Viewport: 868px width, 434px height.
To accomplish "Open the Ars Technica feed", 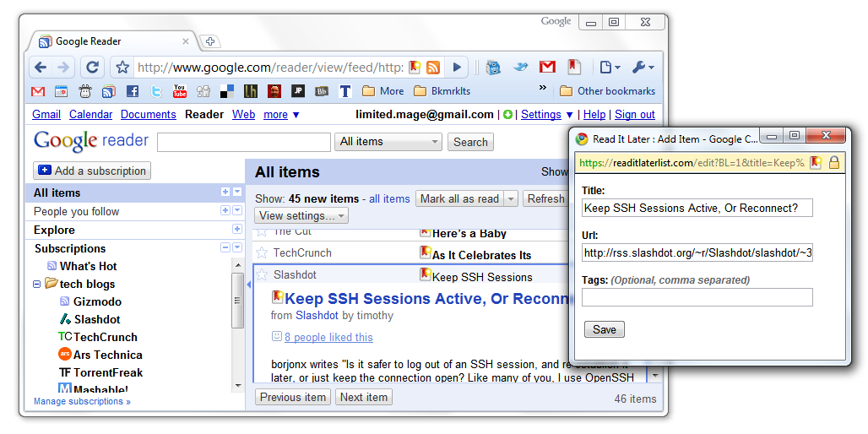I will point(107,355).
